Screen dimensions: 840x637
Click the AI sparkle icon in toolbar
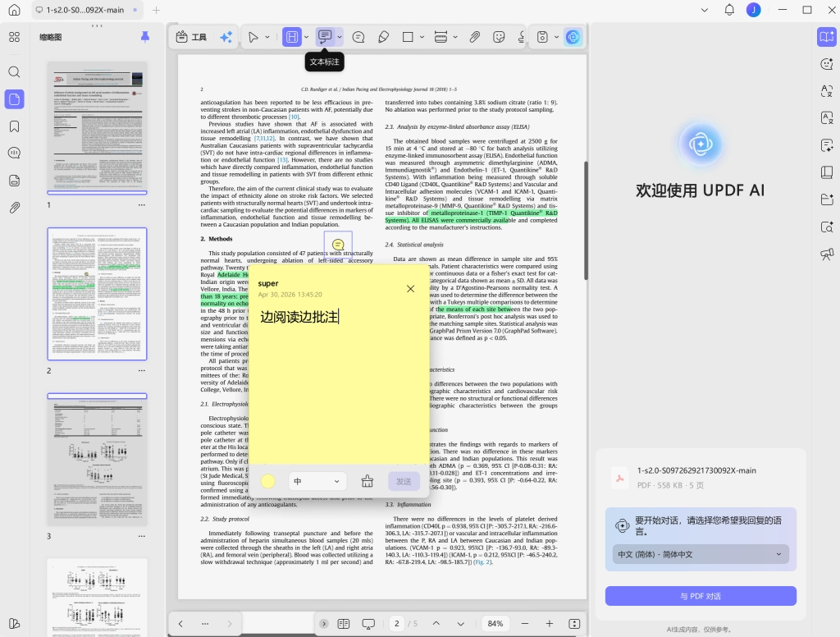(226, 37)
